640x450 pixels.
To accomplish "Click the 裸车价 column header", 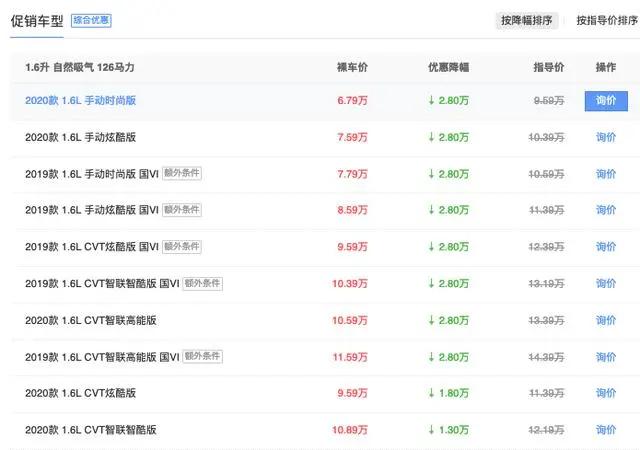I will coord(352,67).
